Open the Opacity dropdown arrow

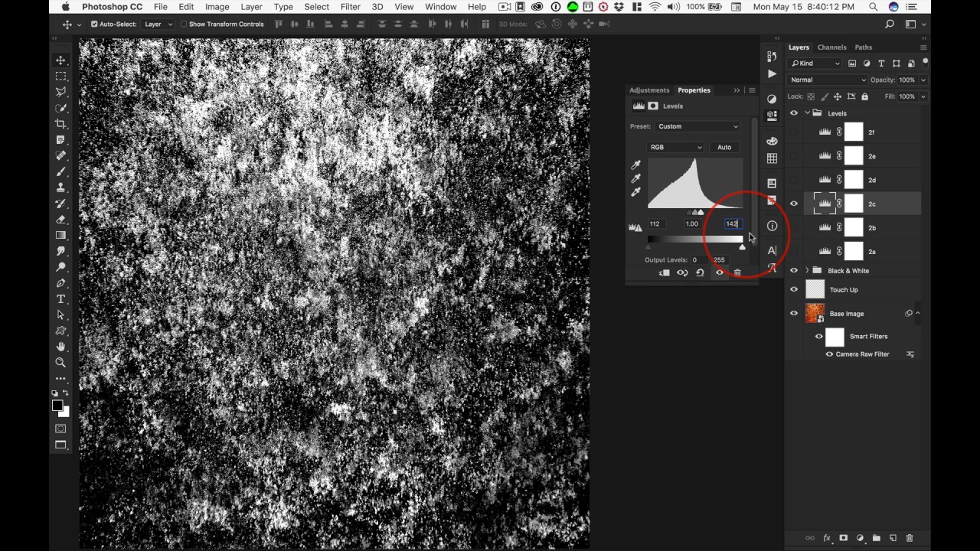click(x=923, y=80)
